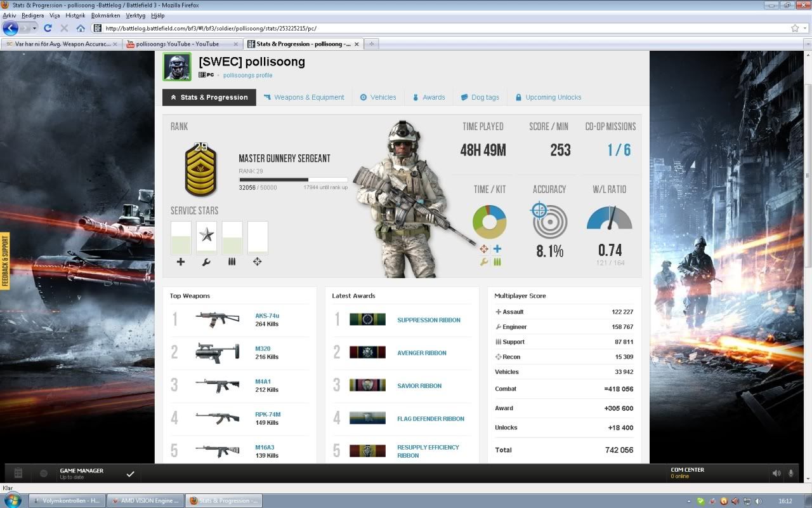Reload the page with the refresh icon

(x=48, y=28)
